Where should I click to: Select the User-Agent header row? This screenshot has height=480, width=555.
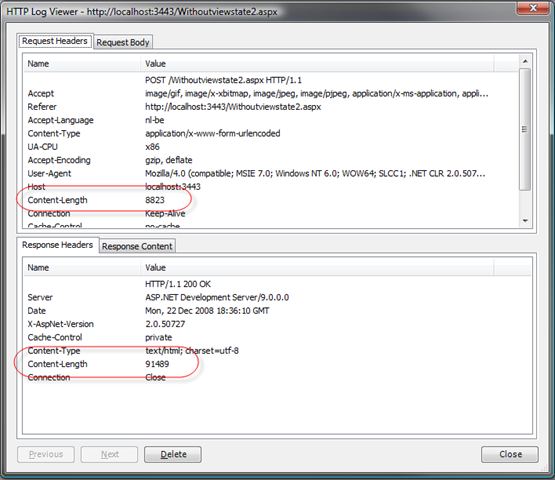pyautogui.click(x=271, y=173)
